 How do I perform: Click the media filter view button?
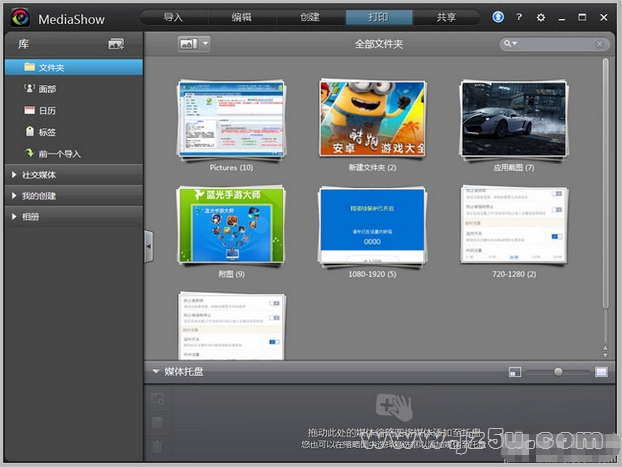[x=188, y=44]
